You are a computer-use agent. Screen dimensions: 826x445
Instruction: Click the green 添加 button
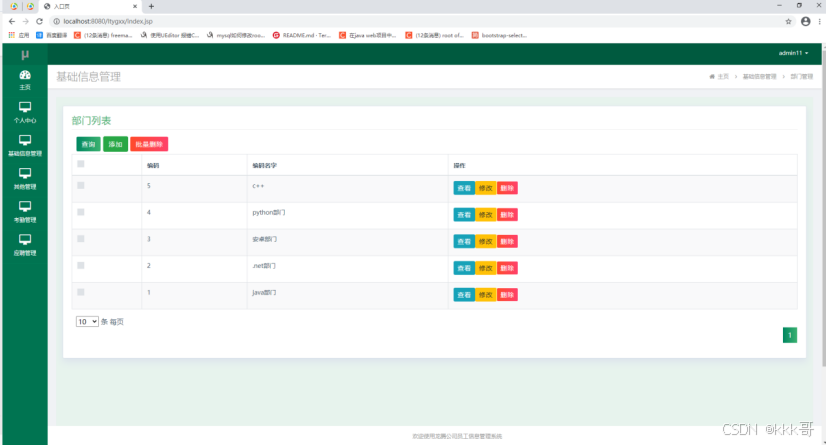[x=115, y=144]
